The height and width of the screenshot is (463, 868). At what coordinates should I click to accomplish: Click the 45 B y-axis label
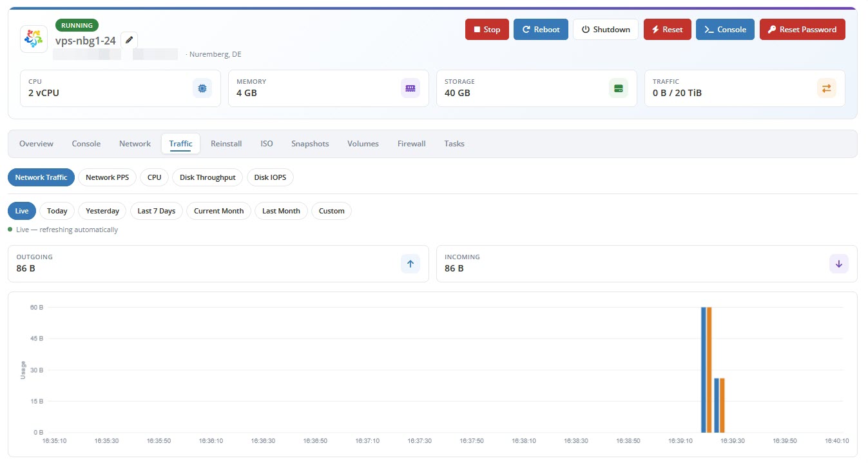coord(37,338)
